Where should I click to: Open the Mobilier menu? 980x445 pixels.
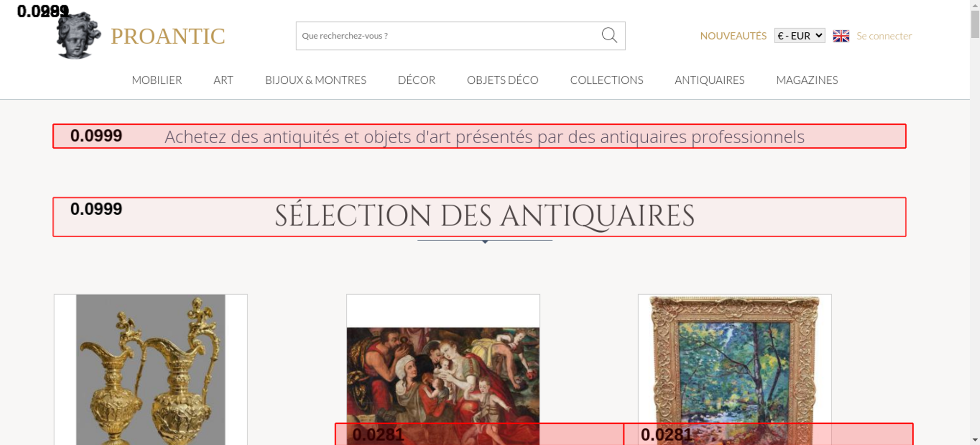point(157,80)
